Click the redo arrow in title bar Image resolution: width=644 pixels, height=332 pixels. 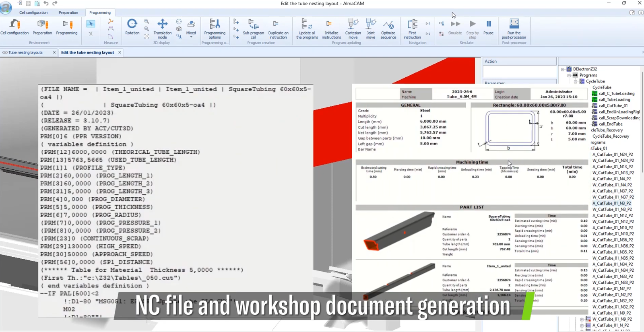[x=55, y=3]
